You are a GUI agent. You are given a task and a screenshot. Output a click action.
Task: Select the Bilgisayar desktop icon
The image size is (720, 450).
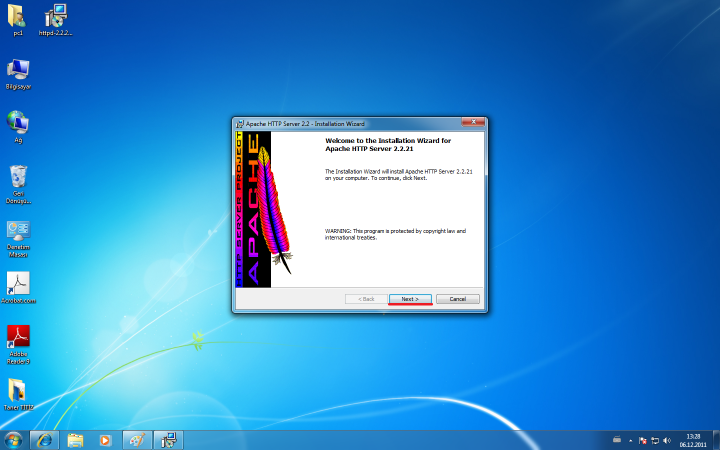click(17, 70)
